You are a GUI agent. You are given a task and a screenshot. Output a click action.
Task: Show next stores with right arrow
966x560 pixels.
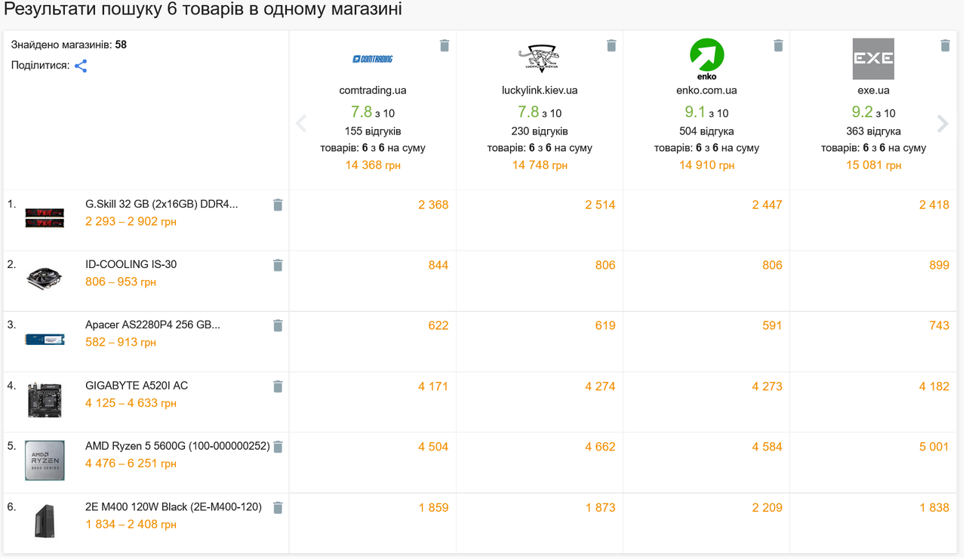(x=943, y=123)
